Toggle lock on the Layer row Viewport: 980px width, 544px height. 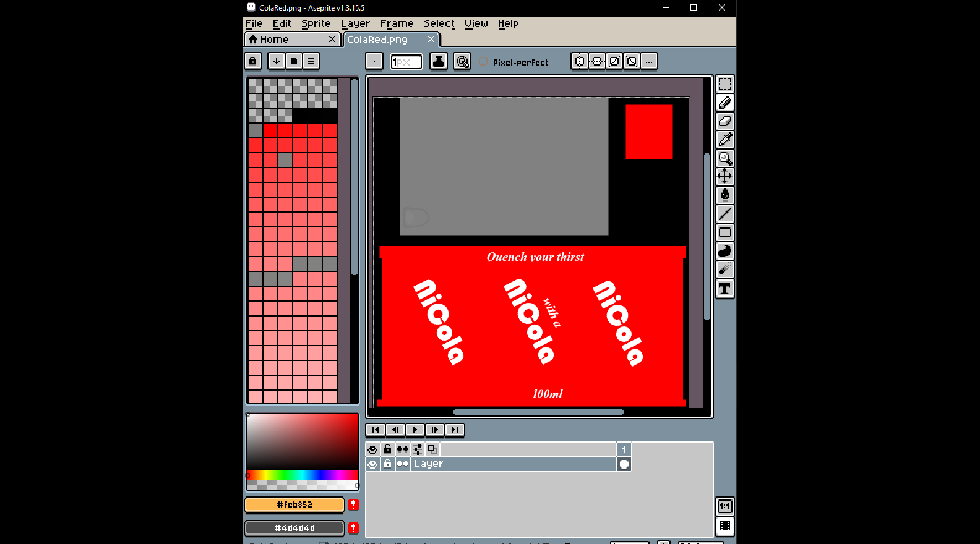click(x=387, y=464)
